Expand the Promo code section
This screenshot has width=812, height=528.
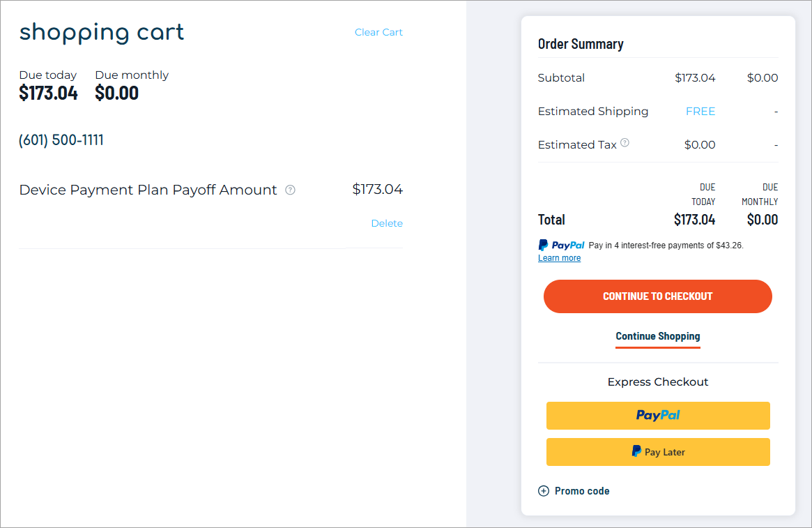tap(581, 491)
